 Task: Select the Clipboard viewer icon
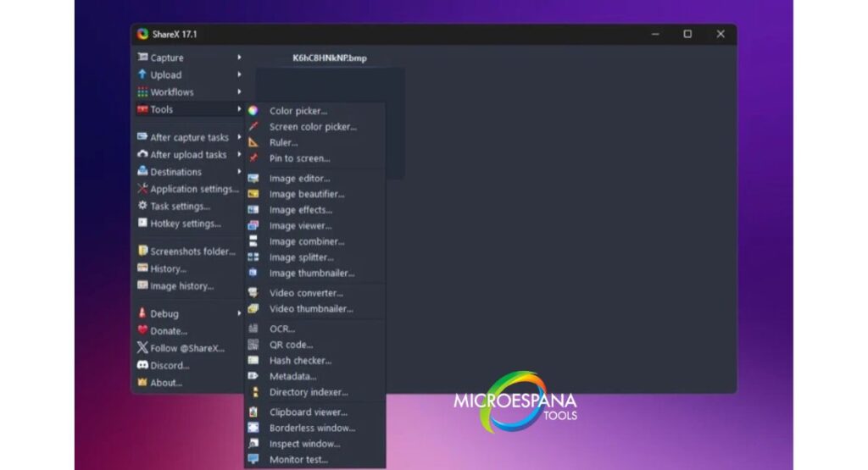pos(253,412)
